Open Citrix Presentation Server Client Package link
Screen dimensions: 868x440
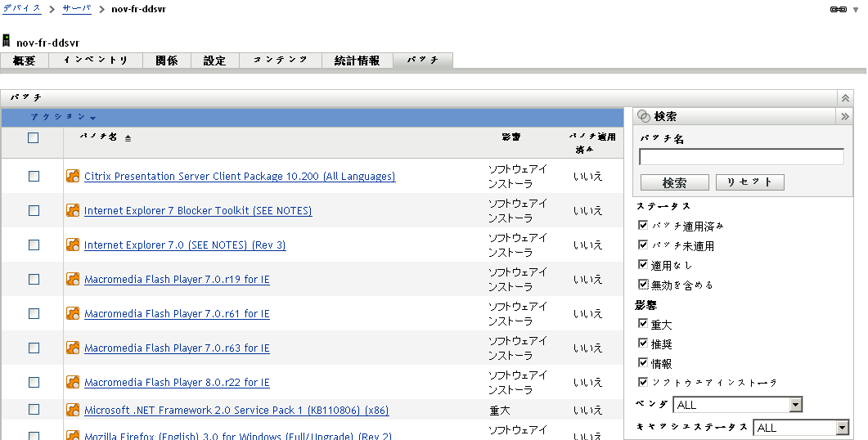click(240, 176)
